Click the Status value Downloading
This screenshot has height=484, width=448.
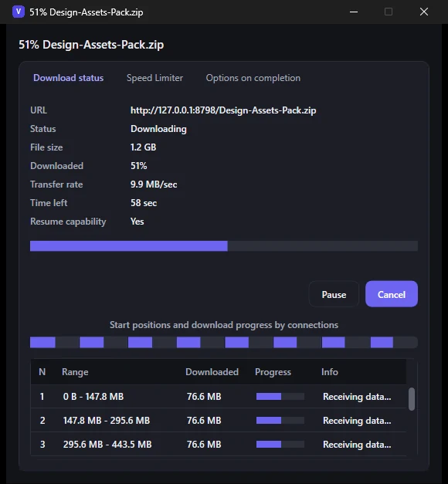pos(158,129)
